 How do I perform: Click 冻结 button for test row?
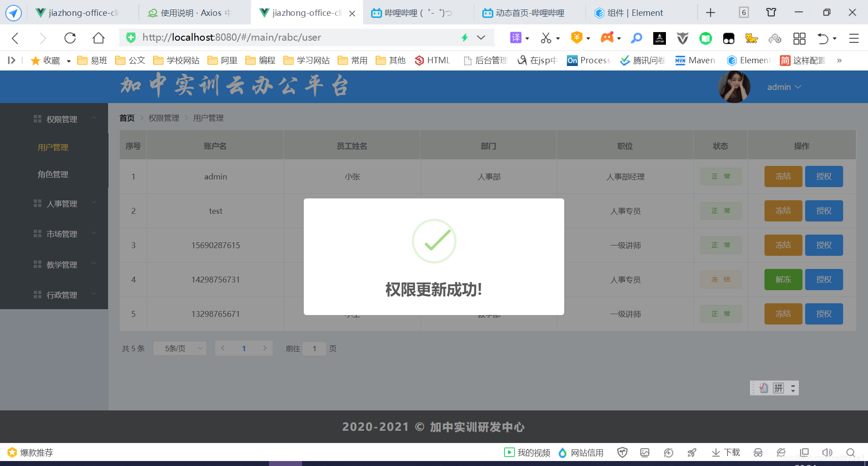pyautogui.click(x=783, y=211)
